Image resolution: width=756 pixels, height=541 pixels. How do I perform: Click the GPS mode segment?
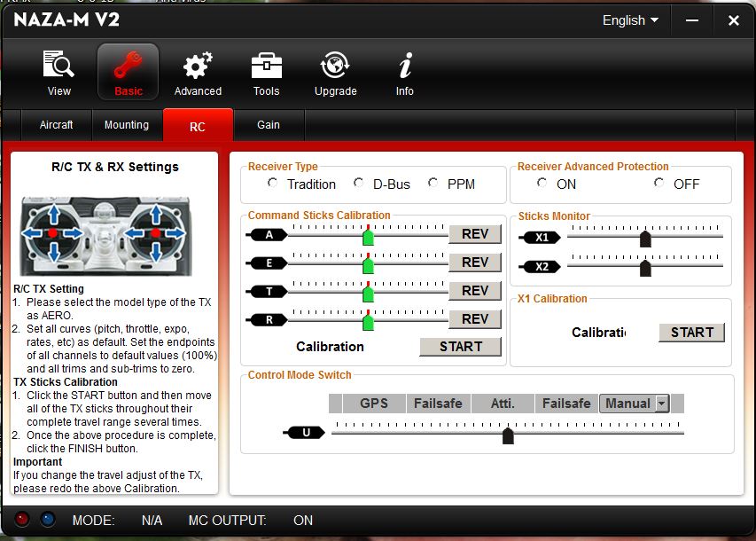[374, 404]
